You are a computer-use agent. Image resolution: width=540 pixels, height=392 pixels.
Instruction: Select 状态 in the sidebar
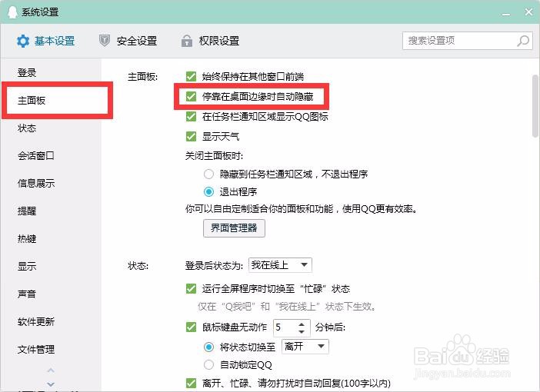27,128
